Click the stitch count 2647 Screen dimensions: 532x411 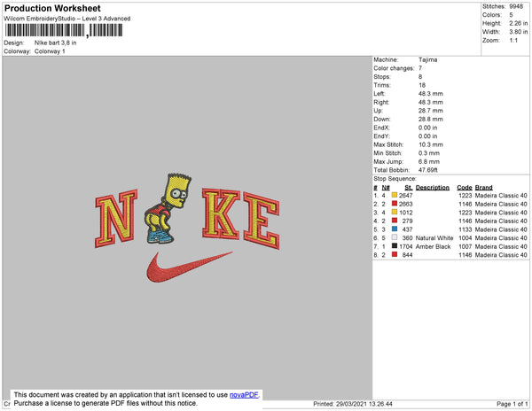coord(405,196)
